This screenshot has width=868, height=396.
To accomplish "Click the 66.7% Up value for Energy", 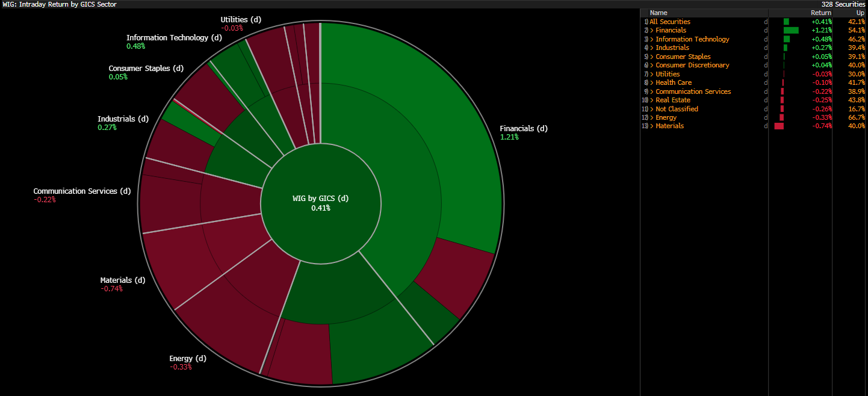I will pyautogui.click(x=856, y=117).
